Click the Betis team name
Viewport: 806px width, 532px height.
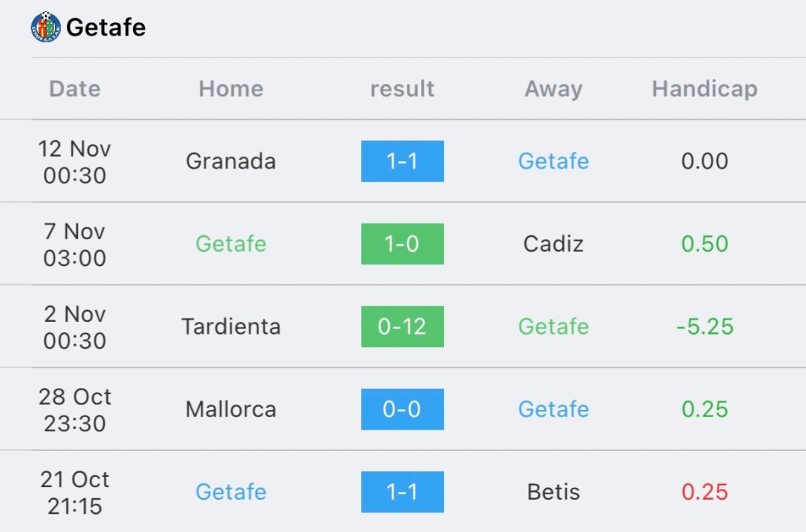(553, 492)
